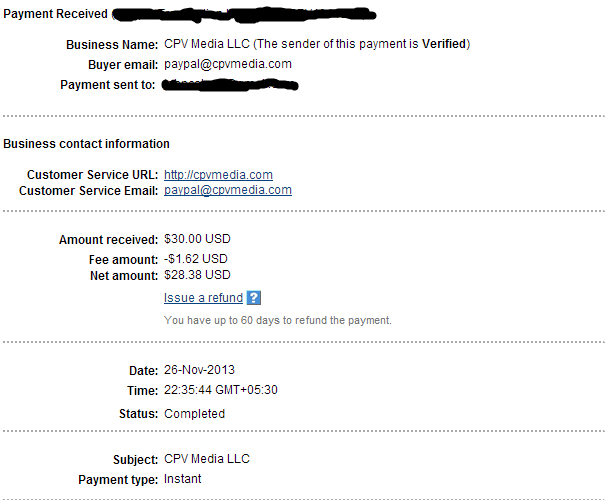The height and width of the screenshot is (500, 609).
Task: Open the Issue a refund link
Action: click(203, 298)
